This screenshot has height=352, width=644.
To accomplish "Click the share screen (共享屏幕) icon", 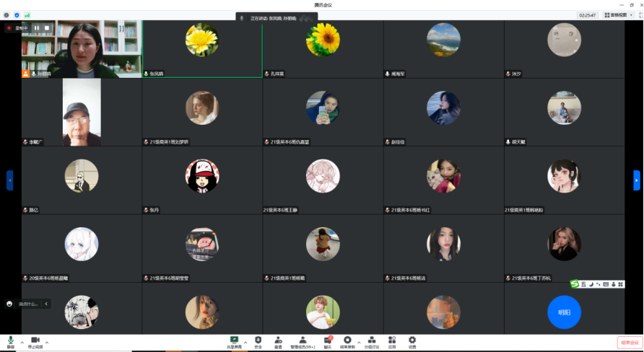I will click(x=234, y=340).
